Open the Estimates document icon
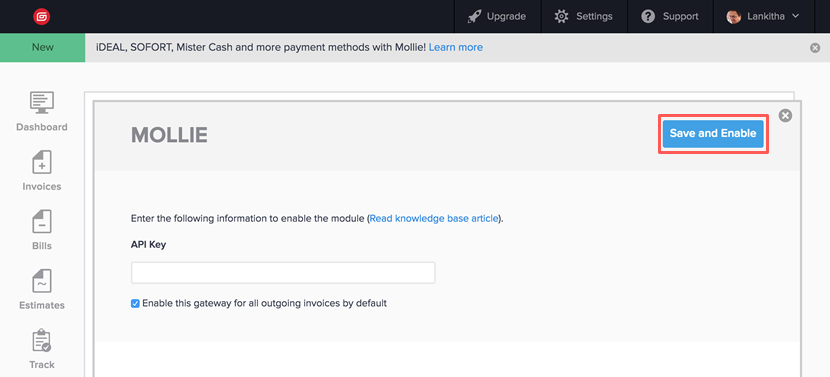Viewport: 830px width, 377px height. tap(41, 281)
